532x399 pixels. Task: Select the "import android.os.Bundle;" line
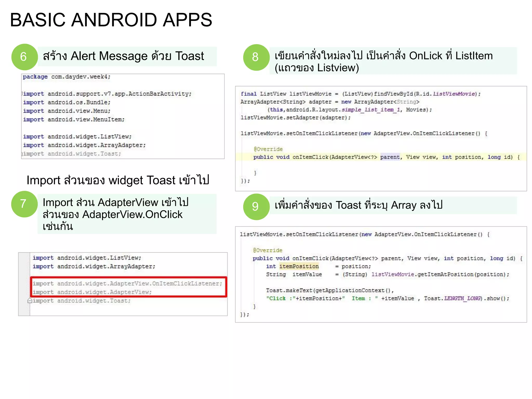coord(67,102)
